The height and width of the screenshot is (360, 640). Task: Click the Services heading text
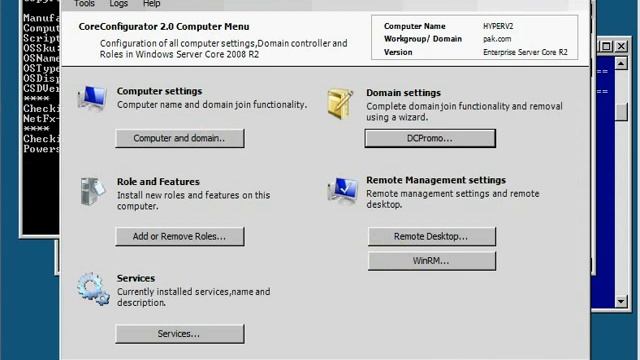pos(136,278)
